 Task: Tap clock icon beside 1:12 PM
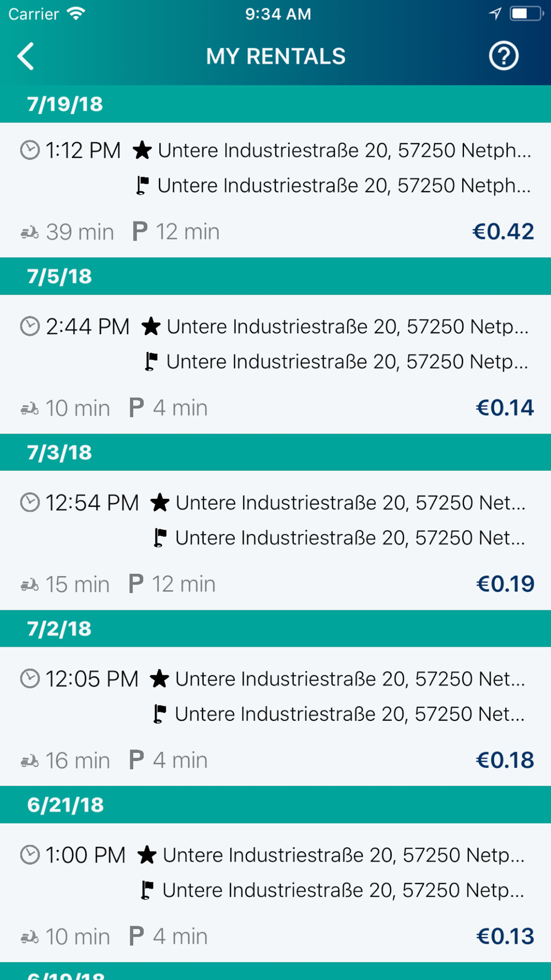[x=30, y=150]
